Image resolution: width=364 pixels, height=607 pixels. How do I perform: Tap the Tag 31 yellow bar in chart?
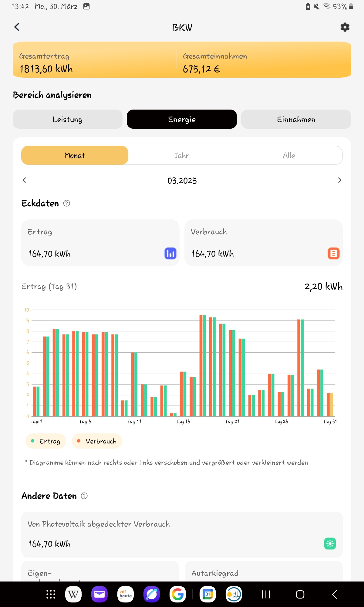click(x=332, y=405)
